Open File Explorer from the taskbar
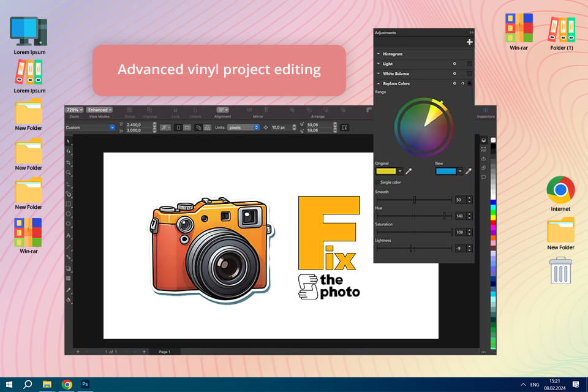Viewport: 588px width, 392px height. click(47, 384)
